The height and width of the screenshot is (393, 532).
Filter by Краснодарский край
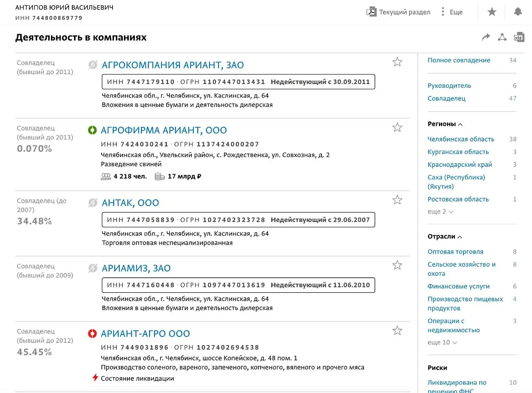460,165
